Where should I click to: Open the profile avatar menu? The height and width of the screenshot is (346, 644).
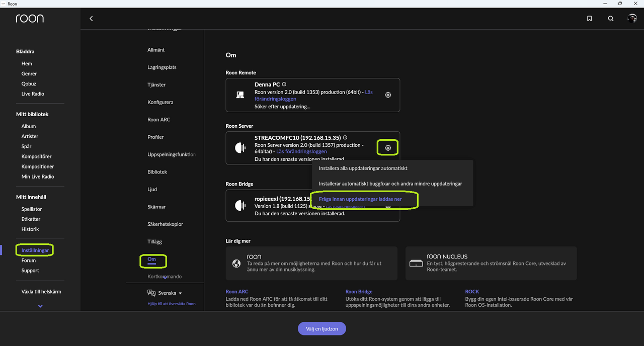click(632, 19)
